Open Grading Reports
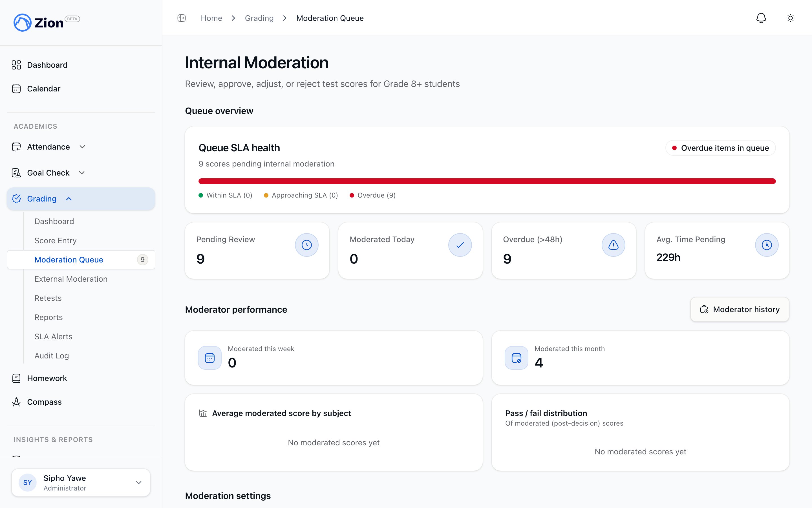Screen dimensions: 812x508 coord(49,317)
